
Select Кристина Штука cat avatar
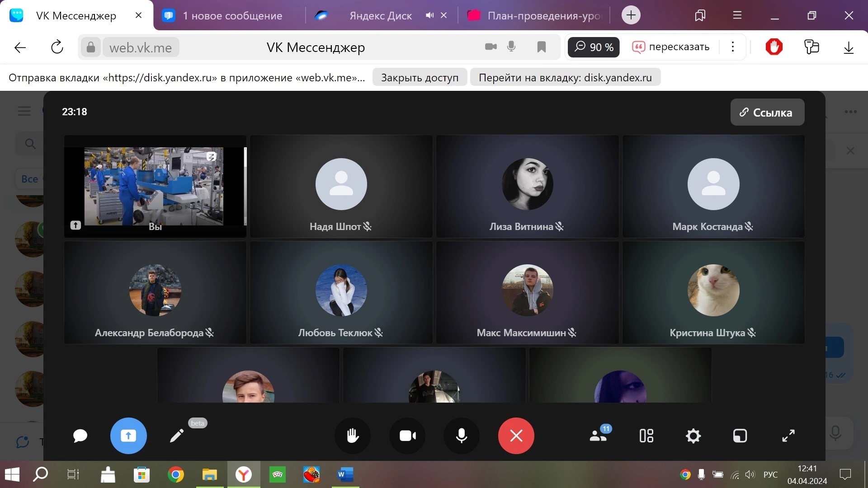pyautogui.click(x=713, y=290)
